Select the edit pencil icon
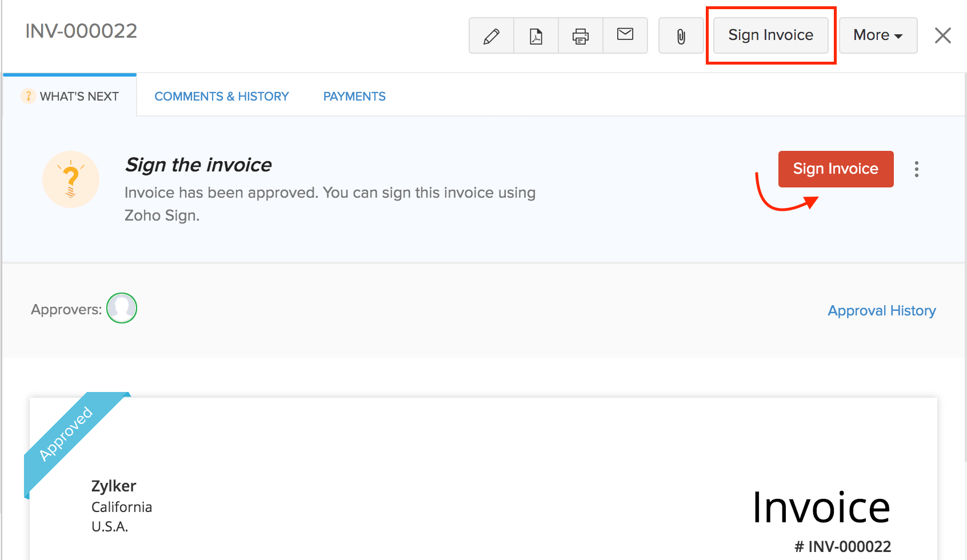 point(491,35)
